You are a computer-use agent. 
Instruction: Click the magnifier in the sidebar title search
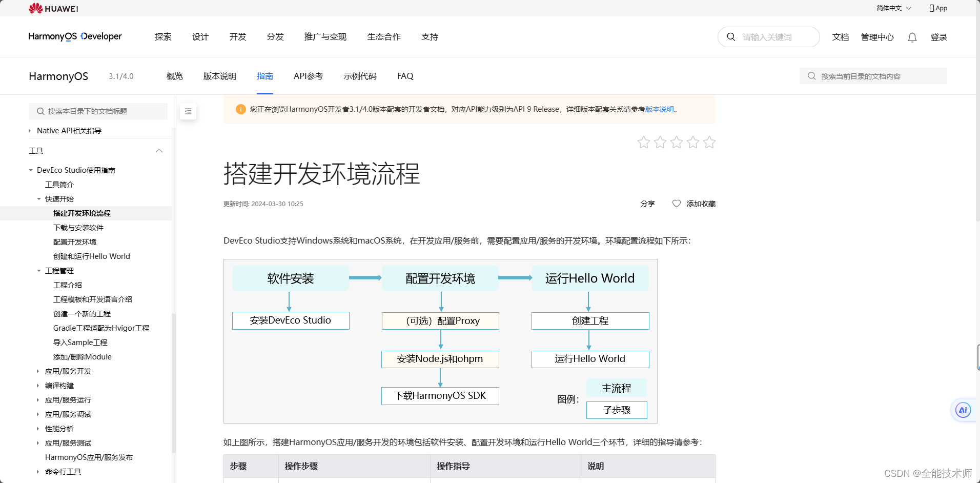tap(40, 111)
